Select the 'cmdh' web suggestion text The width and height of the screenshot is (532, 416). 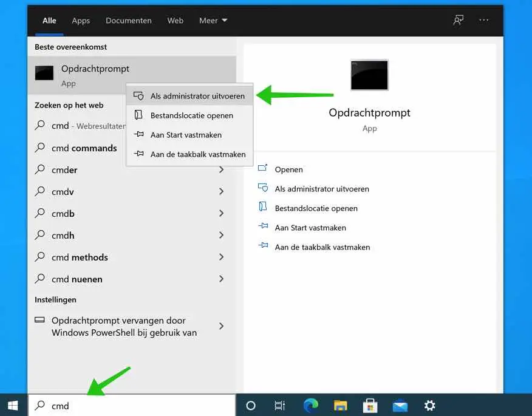click(x=63, y=236)
